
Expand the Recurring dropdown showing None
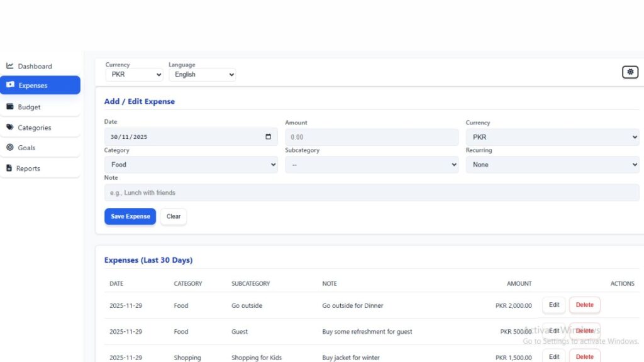[x=552, y=164]
